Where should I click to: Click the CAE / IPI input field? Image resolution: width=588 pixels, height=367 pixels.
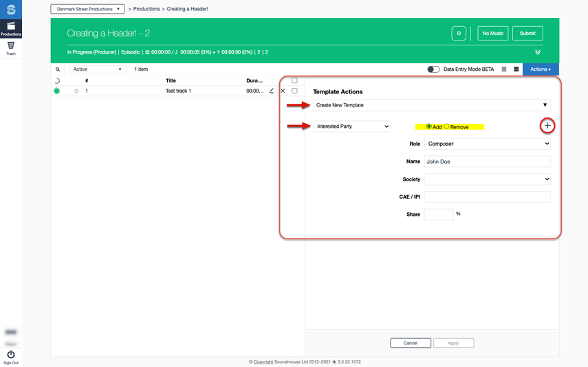(488, 197)
